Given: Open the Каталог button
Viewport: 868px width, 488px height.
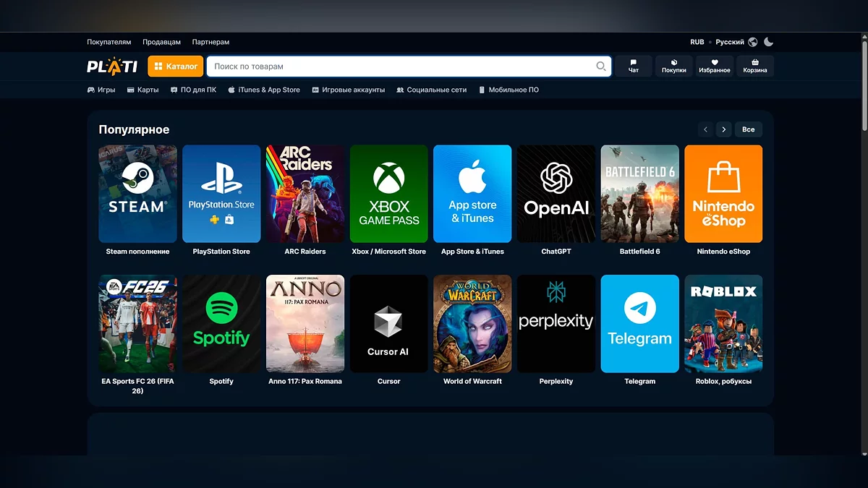Looking at the screenshot, I should (x=176, y=67).
